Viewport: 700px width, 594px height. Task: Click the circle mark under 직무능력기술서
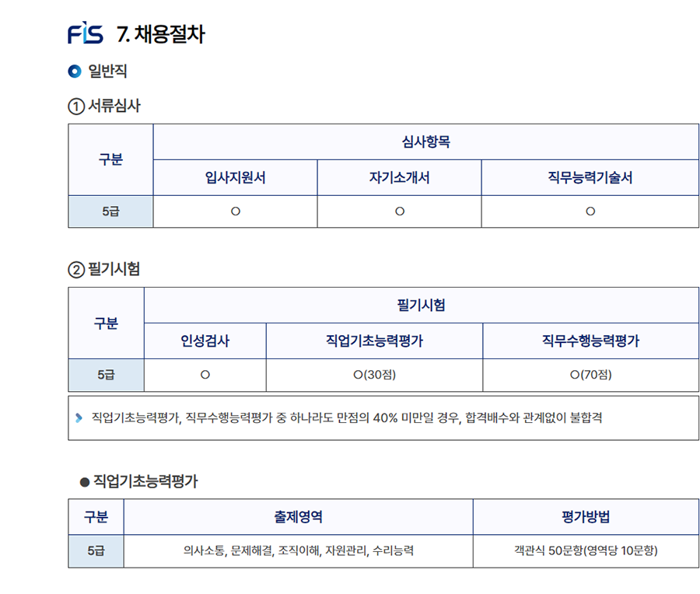tap(590, 211)
